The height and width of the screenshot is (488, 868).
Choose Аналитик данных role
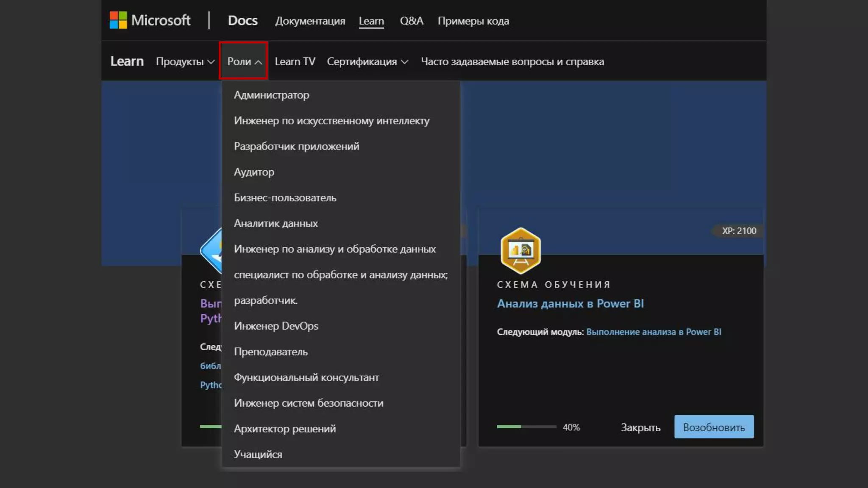coord(275,223)
